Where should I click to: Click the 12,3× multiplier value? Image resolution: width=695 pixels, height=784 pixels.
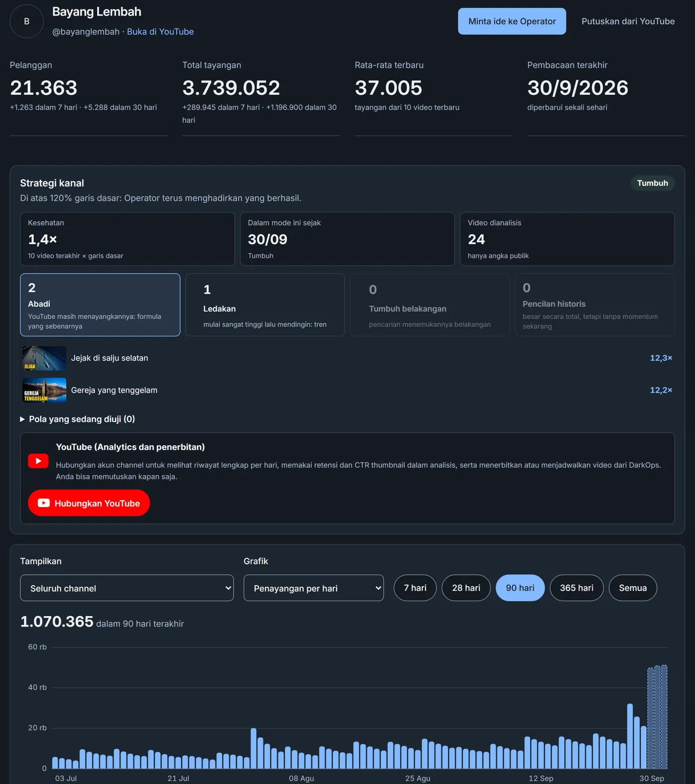pyautogui.click(x=661, y=358)
